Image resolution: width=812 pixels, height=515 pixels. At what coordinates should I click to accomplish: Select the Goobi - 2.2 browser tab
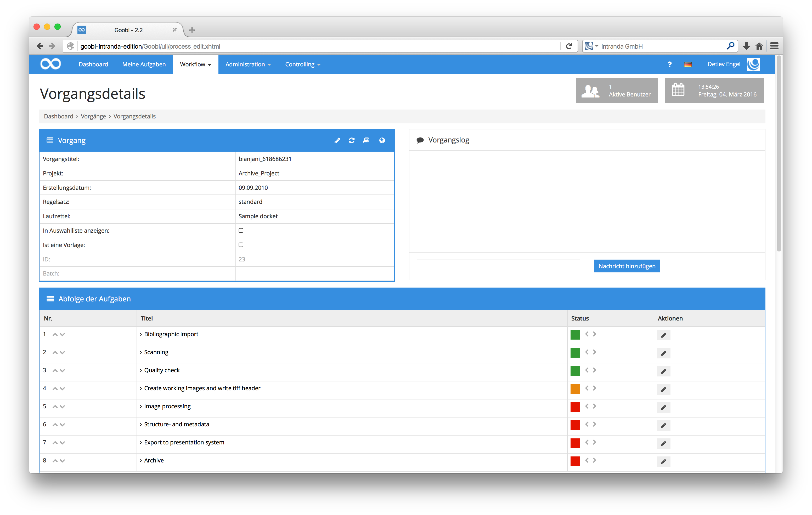pyautogui.click(x=128, y=30)
